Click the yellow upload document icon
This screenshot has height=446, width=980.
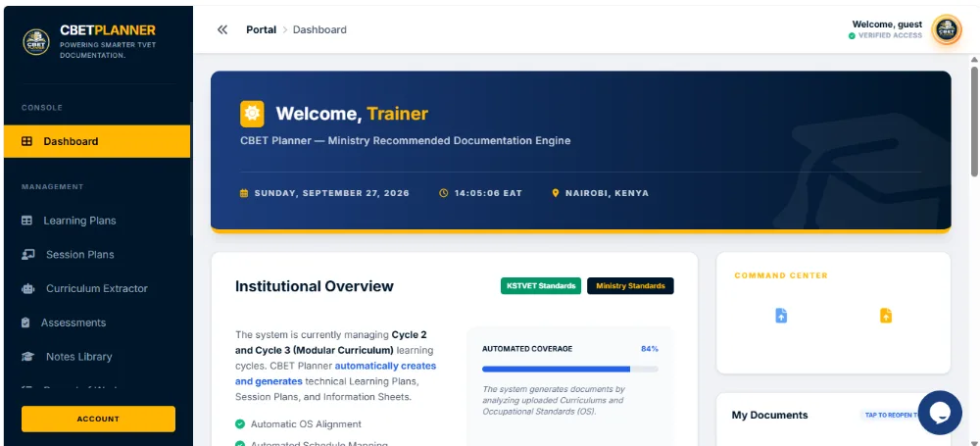[x=886, y=316]
